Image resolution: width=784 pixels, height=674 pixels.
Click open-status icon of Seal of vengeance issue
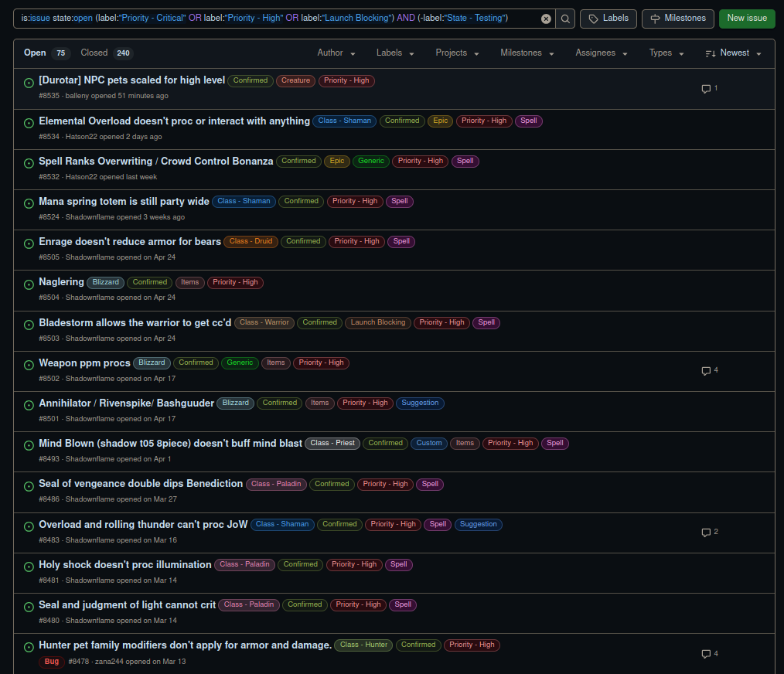[x=29, y=485]
